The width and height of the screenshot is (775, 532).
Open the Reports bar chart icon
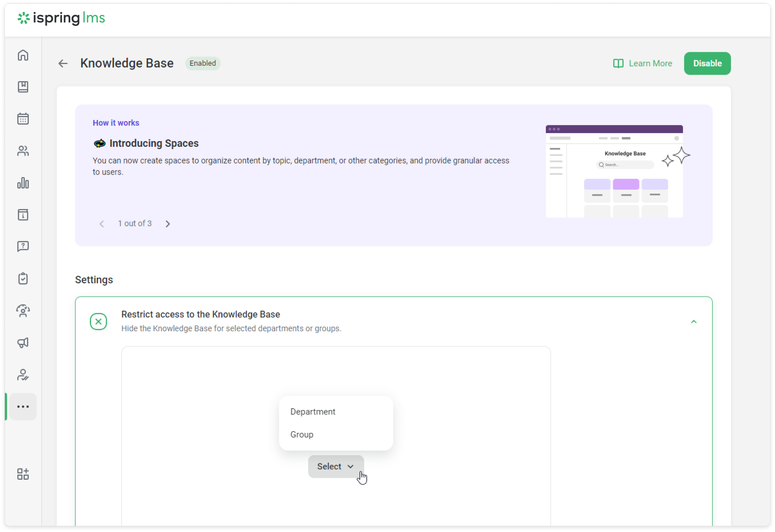click(x=23, y=183)
